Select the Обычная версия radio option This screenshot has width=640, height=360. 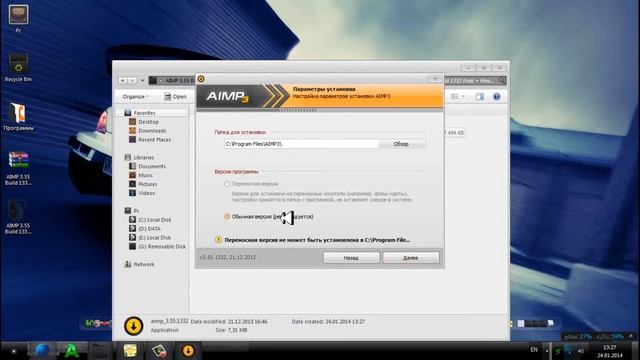pos(227,217)
